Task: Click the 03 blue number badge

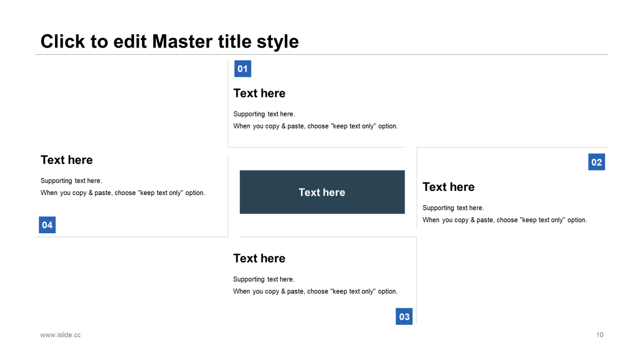Action: pyautogui.click(x=404, y=316)
